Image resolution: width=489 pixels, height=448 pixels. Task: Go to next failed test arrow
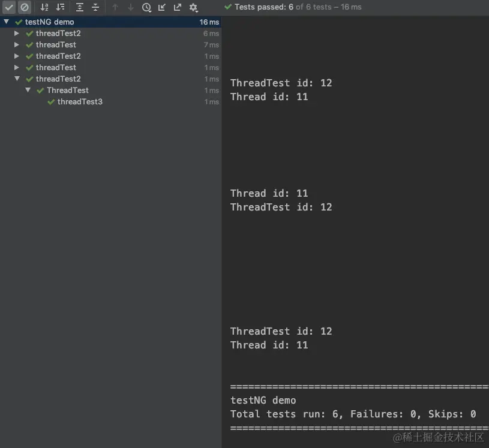coord(131,7)
